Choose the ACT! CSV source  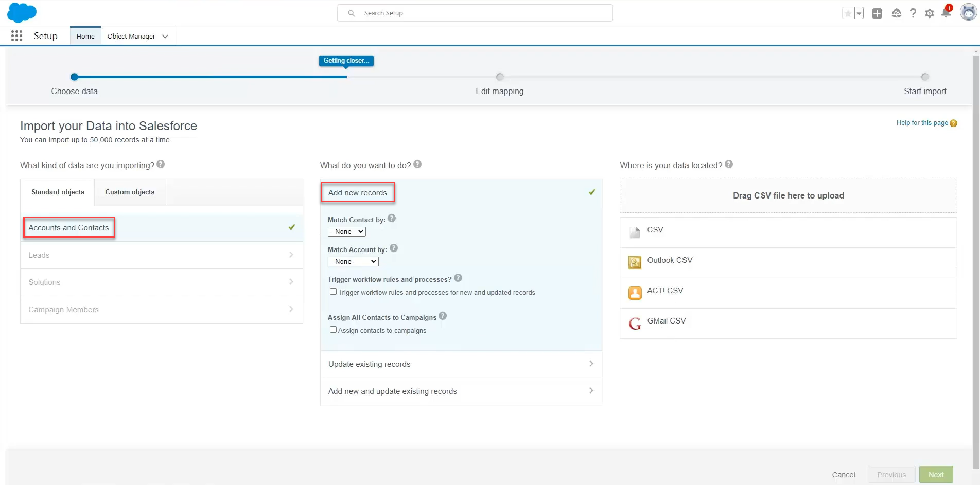tap(788, 293)
